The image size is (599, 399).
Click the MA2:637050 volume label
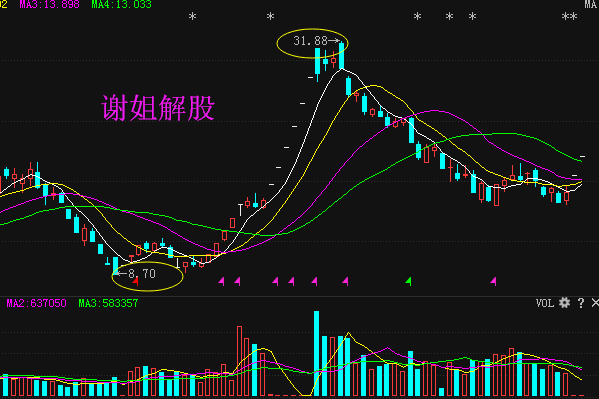[36, 303]
